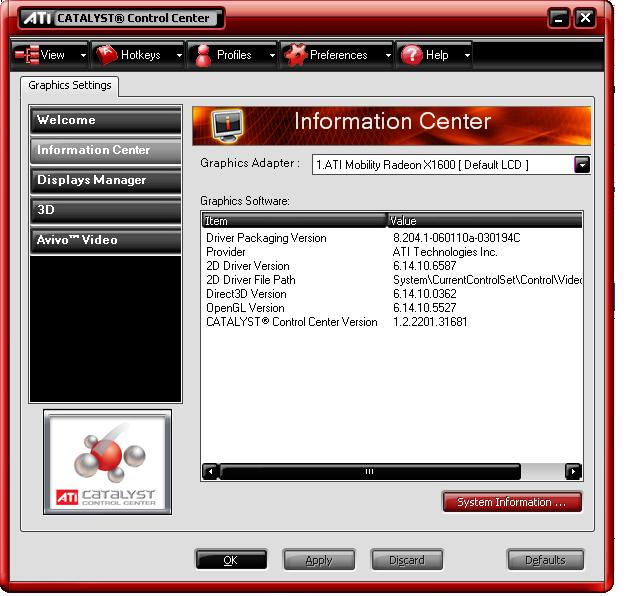Open Displays Manager section
The width and height of the screenshot is (640, 596).
[x=105, y=180]
